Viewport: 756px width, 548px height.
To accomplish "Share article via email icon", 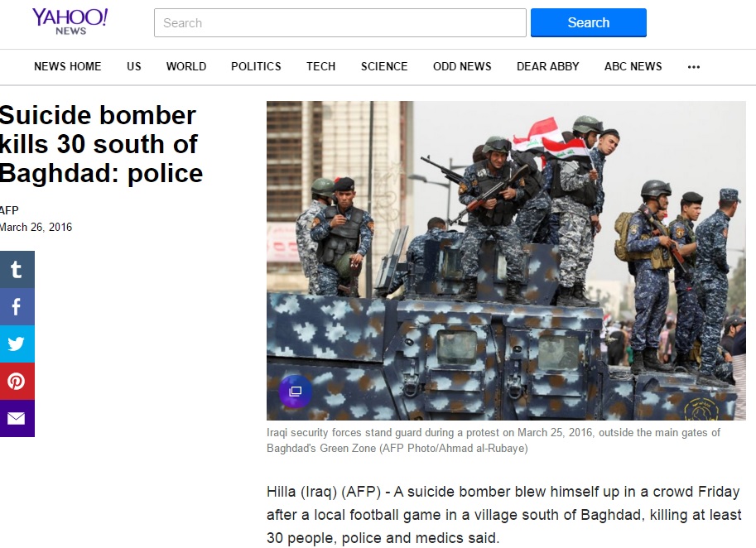I will click(17, 418).
